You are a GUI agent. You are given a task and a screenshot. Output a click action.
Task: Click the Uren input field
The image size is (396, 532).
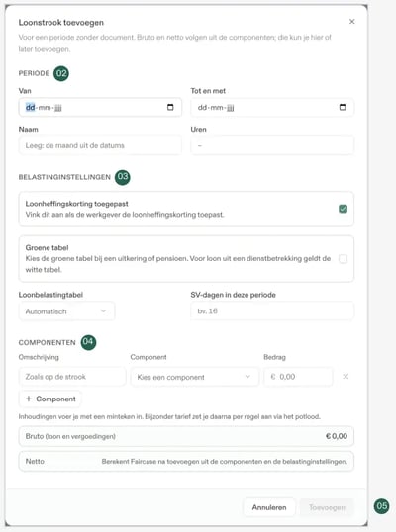[x=272, y=145]
